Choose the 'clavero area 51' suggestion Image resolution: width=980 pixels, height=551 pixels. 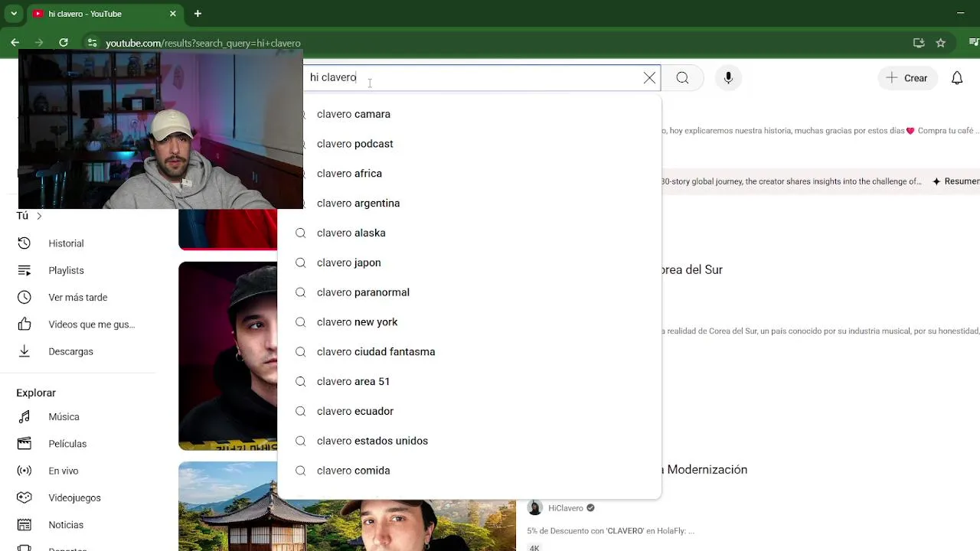click(469, 381)
